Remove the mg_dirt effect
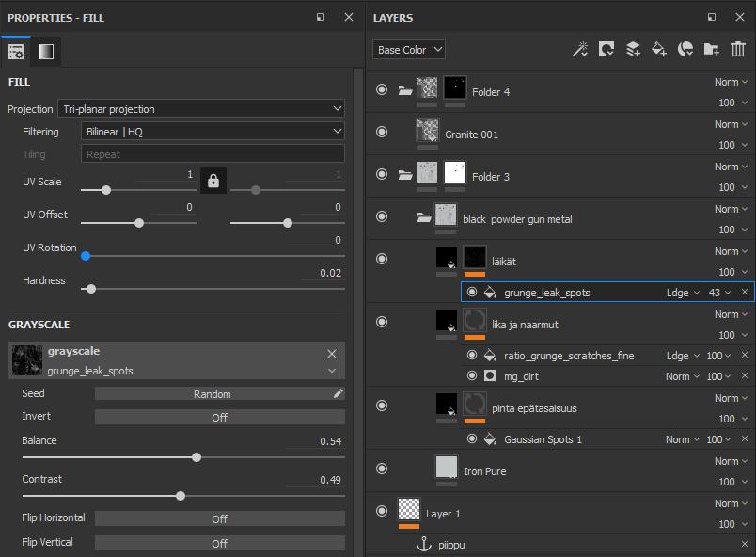This screenshot has width=756, height=557. click(x=745, y=375)
